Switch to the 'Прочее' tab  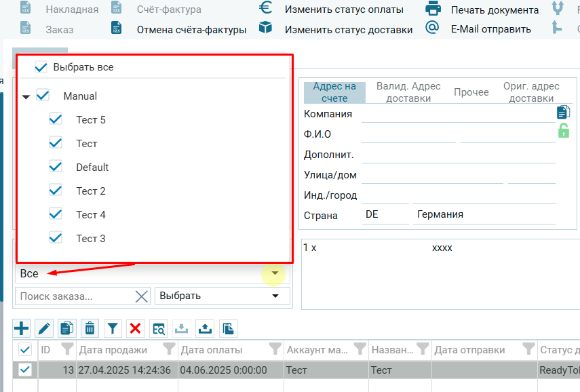pyautogui.click(x=471, y=92)
